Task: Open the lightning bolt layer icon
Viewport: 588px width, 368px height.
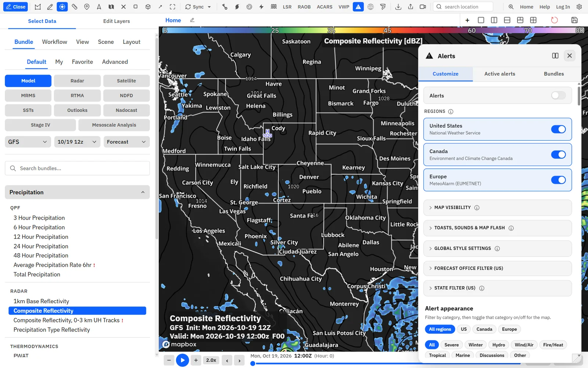Action: (x=261, y=7)
